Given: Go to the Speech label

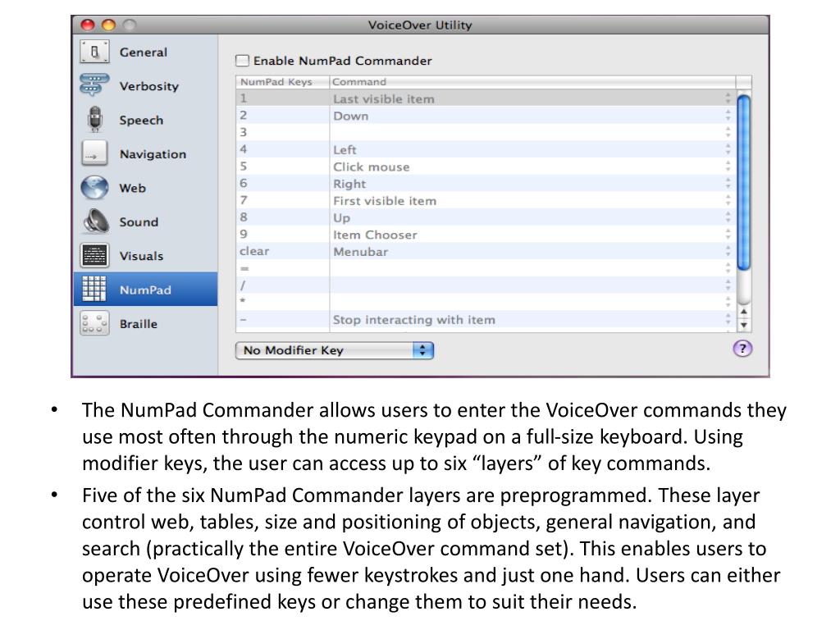Looking at the screenshot, I should [x=141, y=120].
